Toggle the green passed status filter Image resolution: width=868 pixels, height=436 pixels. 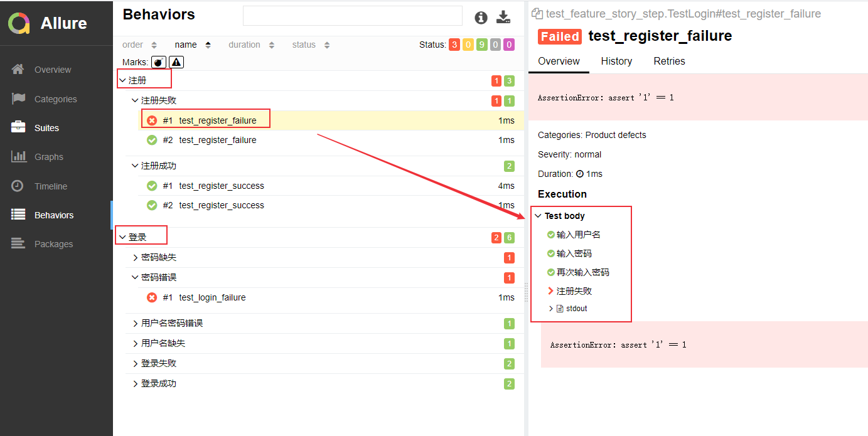click(x=481, y=45)
